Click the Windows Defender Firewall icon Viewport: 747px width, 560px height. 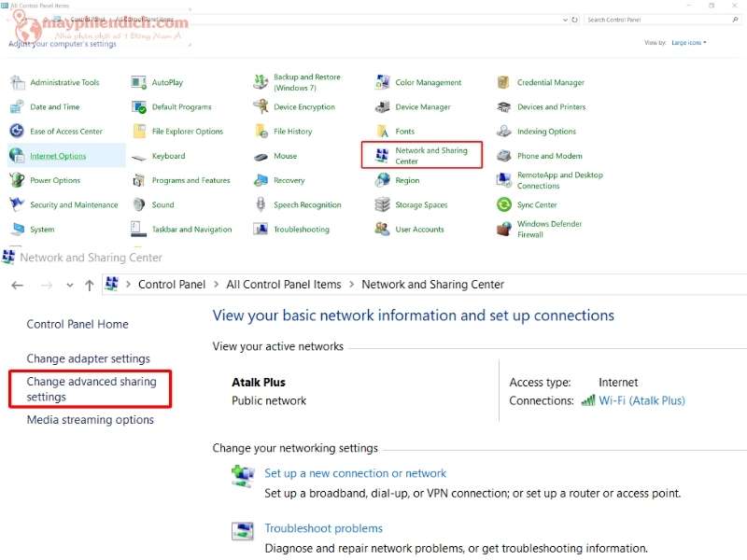[504, 230]
